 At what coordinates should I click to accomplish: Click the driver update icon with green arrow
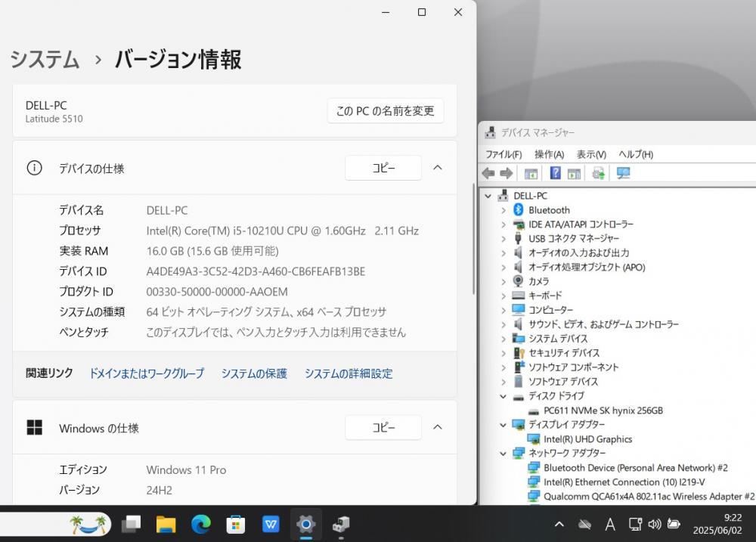(598, 173)
